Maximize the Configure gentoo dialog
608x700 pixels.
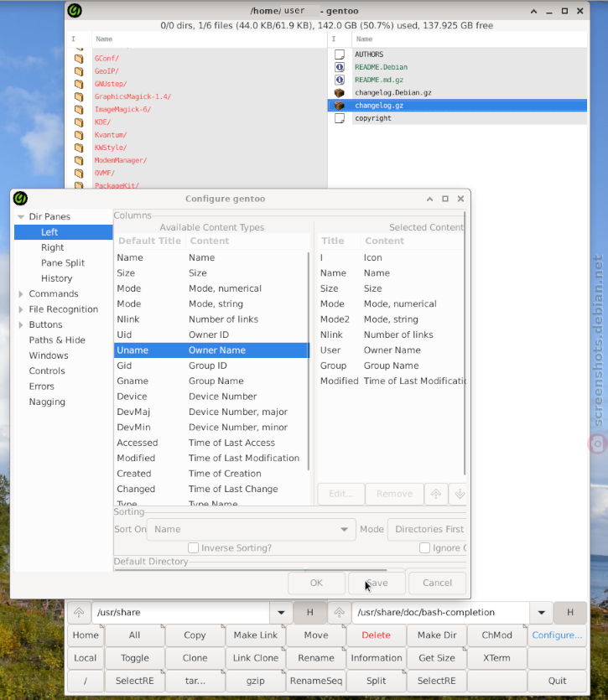point(445,199)
